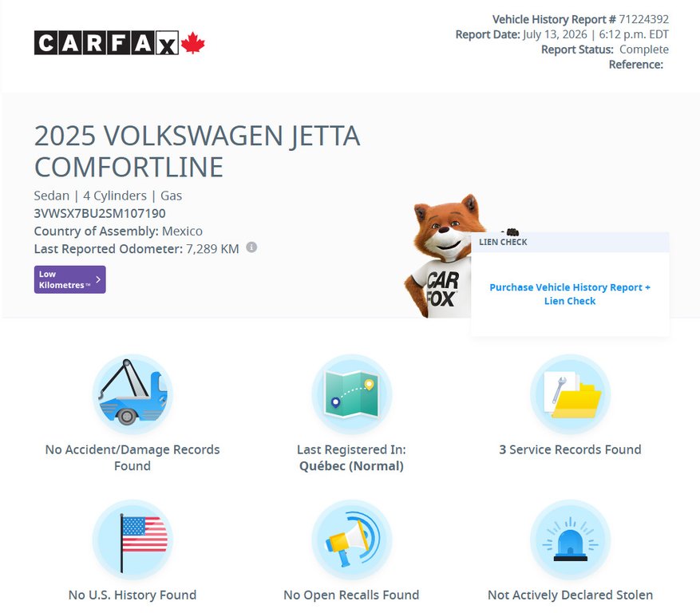Viewport: 700px width, 613px height.
Task: Click the 2025 Volkswagen Jetta Comfortline title
Action: tap(197, 151)
